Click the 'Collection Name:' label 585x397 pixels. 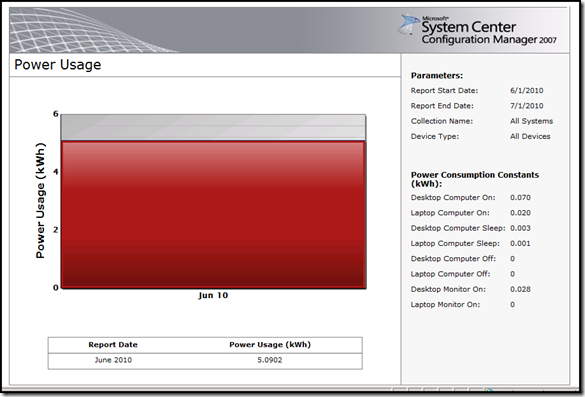coord(442,121)
